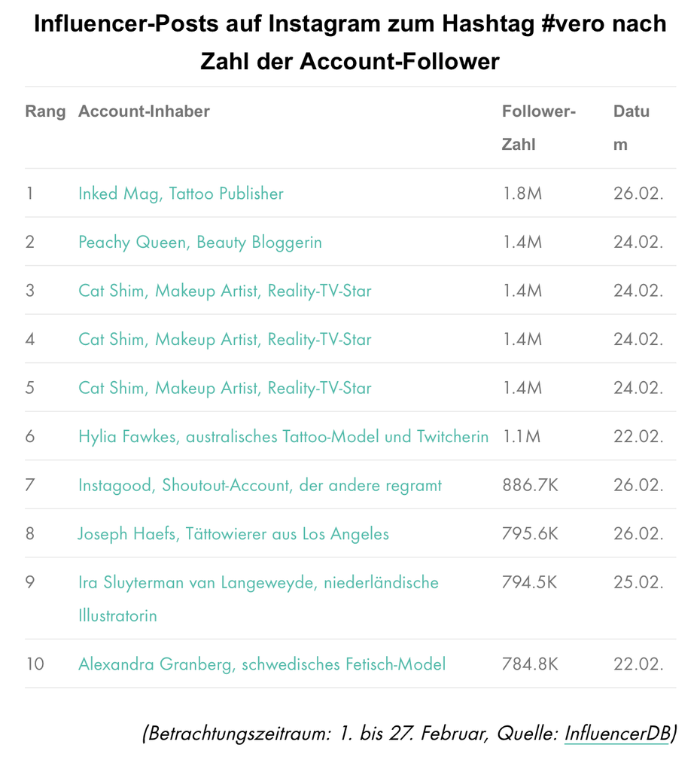Click the 1.8M follower count cell
This screenshot has width=700, height=760.
click(x=522, y=194)
